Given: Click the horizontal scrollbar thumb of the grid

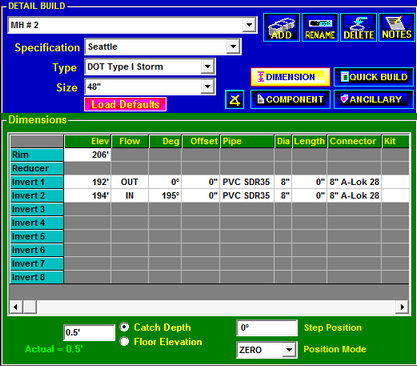Looking at the screenshot, I should tap(30, 307).
